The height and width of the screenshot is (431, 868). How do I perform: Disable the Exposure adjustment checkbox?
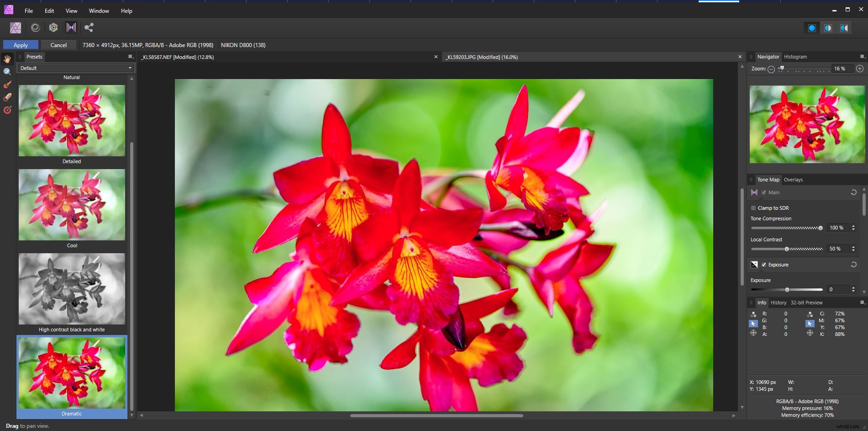click(764, 265)
